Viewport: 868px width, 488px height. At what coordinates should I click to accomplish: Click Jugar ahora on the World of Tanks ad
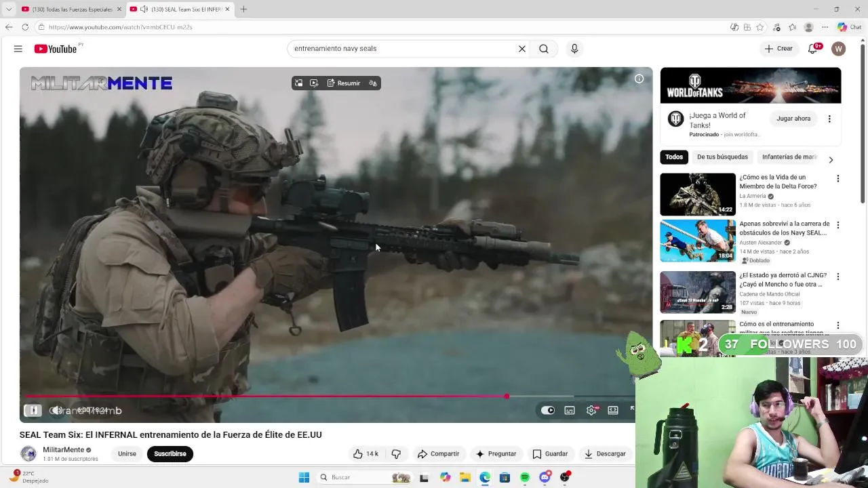click(793, 119)
